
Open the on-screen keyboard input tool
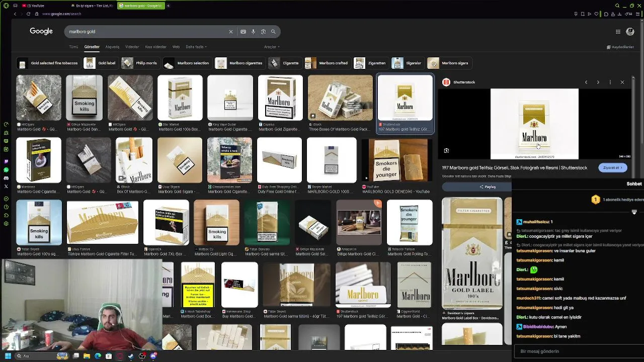tap(243, 32)
